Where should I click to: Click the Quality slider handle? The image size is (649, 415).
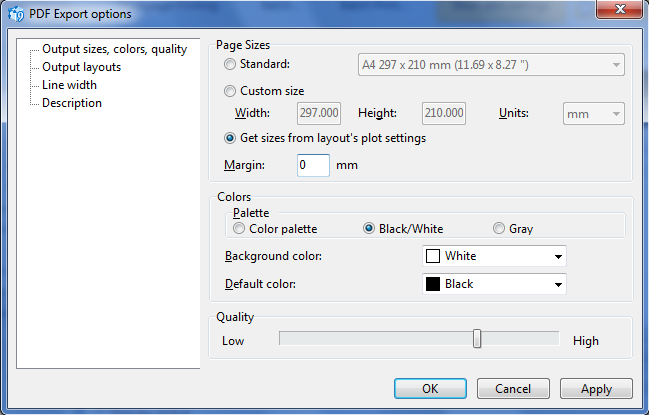click(477, 339)
